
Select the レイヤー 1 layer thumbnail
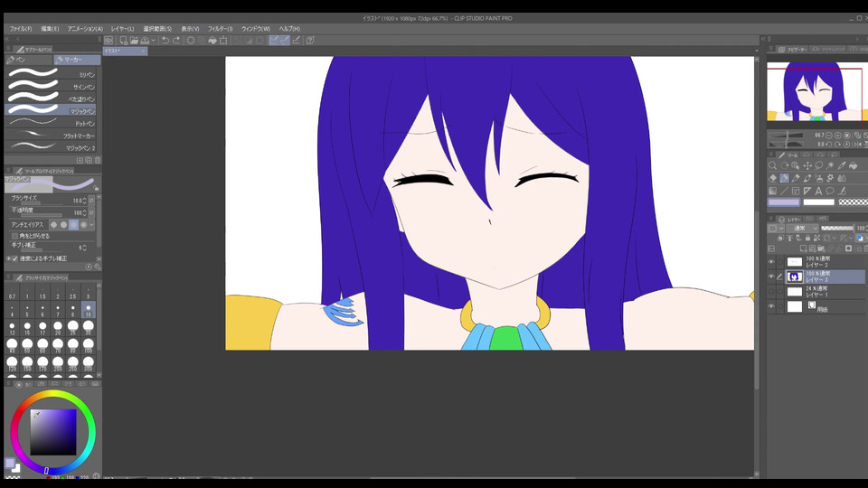click(x=795, y=292)
